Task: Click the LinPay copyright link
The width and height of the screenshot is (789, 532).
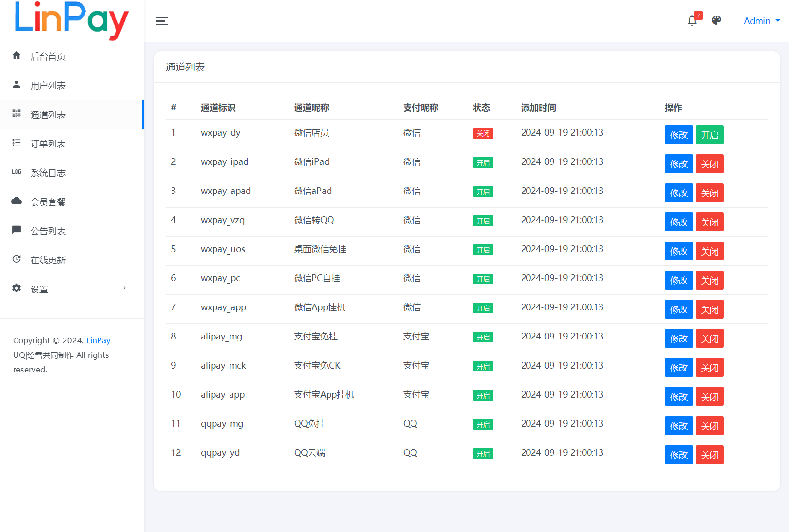Action: 98,340
